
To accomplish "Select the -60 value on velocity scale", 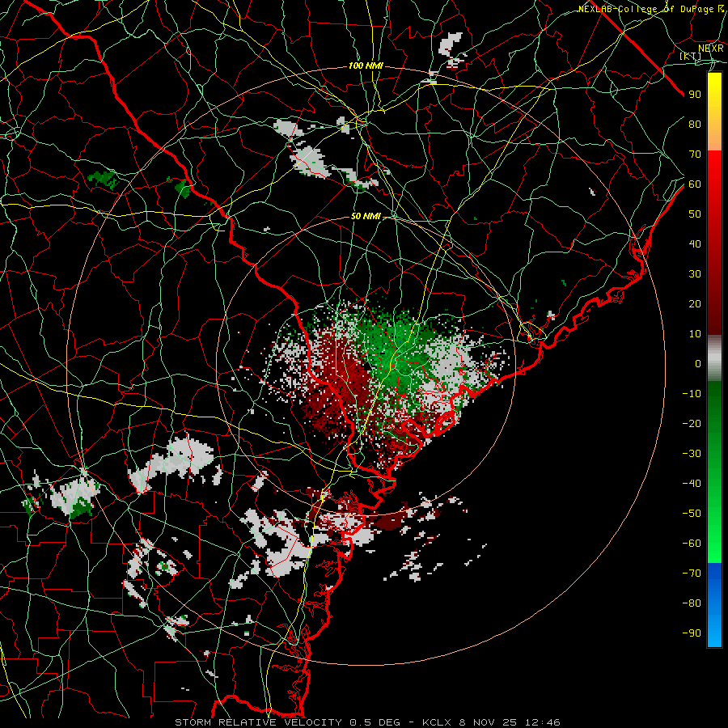I will click(692, 544).
